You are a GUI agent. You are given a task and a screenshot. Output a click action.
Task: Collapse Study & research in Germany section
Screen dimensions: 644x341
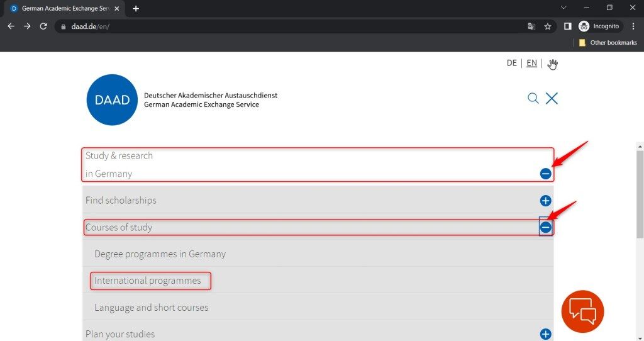click(545, 174)
